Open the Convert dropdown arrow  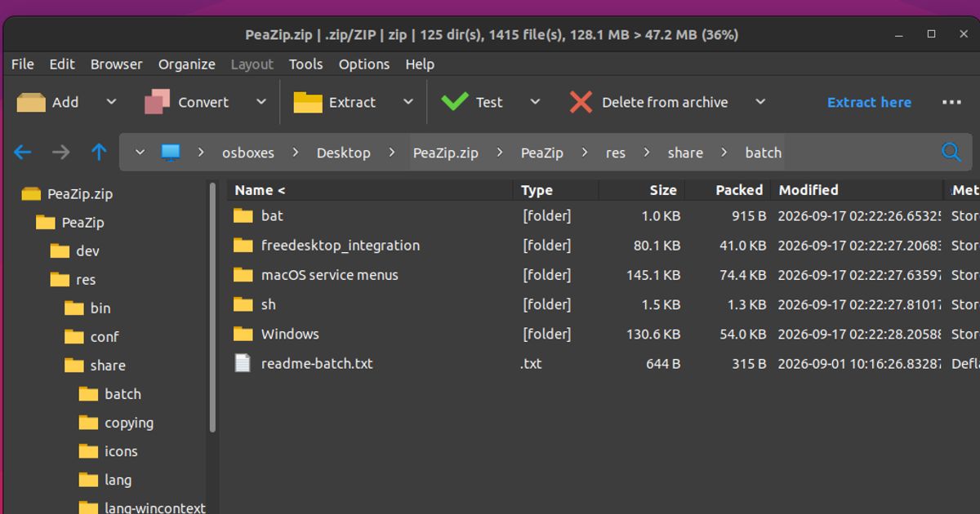(261, 102)
